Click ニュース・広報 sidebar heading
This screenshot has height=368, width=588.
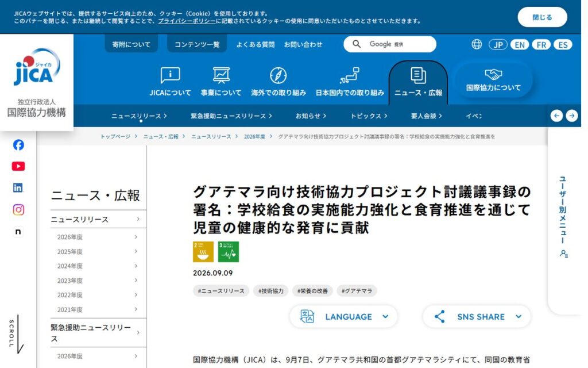click(95, 195)
